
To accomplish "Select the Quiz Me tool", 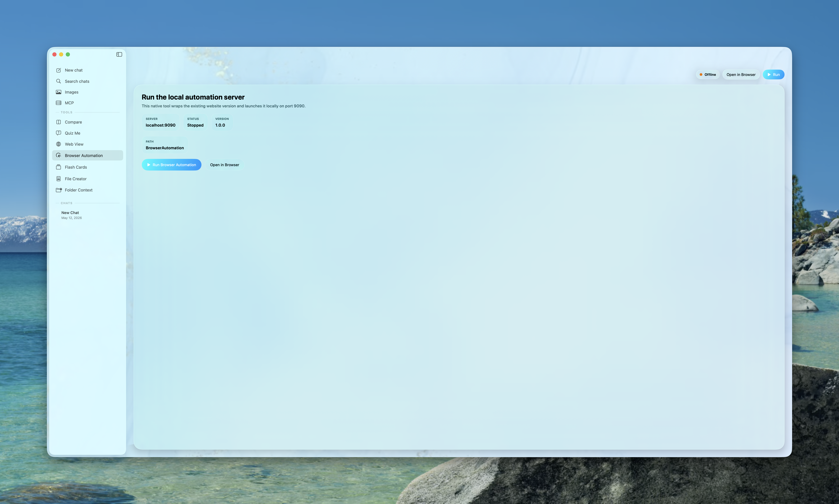I will click(88, 133).
